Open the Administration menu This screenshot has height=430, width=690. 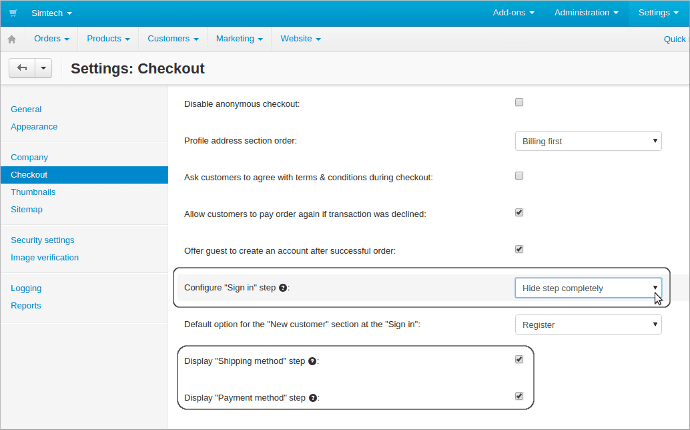(x=586, y=13)
